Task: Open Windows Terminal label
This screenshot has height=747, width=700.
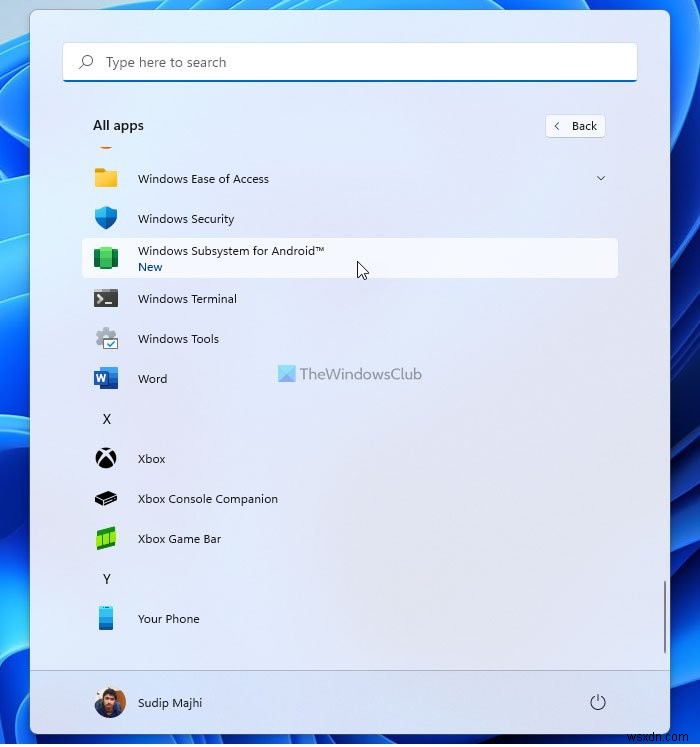Action: [187, 299]
